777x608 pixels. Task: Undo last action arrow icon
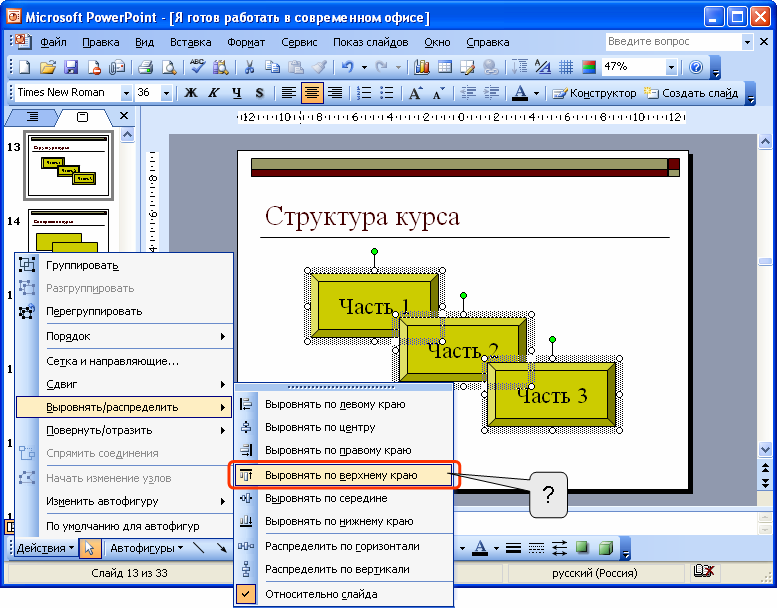(348, 67)
